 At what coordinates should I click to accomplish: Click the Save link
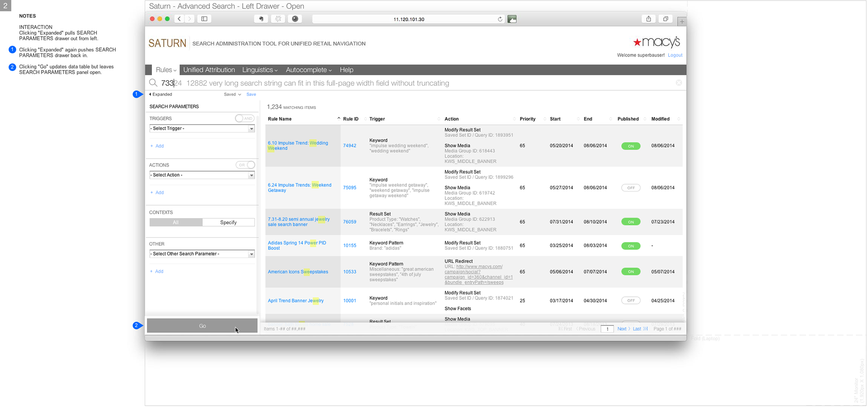coord(251,94)
